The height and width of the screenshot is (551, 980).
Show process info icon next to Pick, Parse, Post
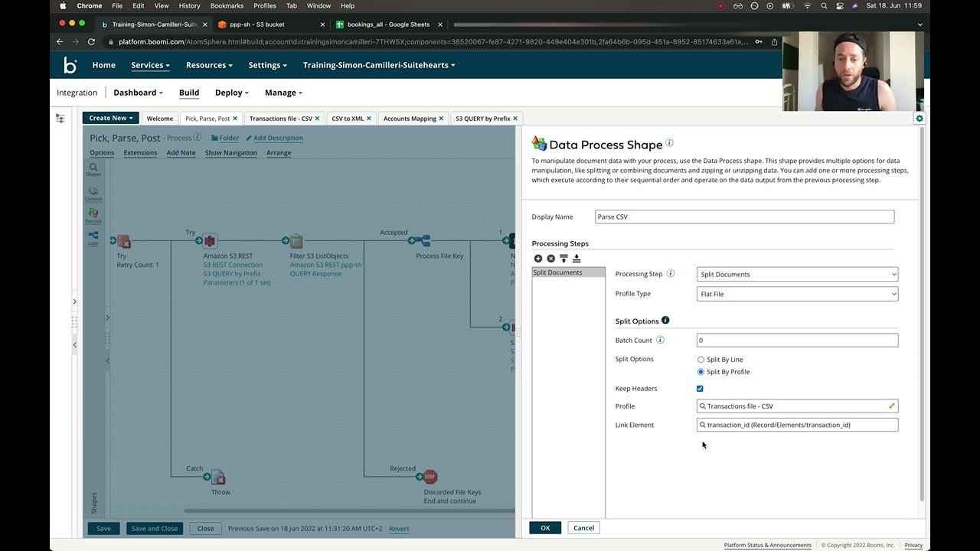pos(198,138)
